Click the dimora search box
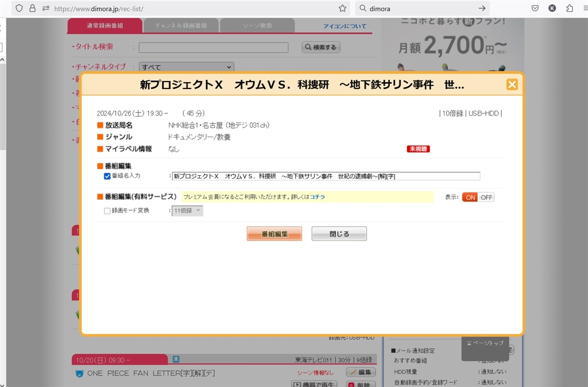The image size is (588, 387). tap(421, 9)
